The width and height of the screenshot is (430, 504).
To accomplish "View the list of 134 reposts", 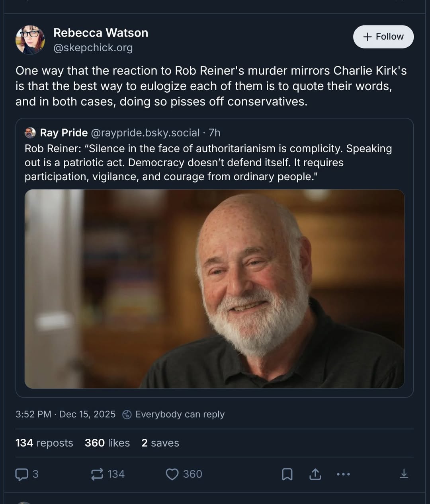I will coord(44,443).
